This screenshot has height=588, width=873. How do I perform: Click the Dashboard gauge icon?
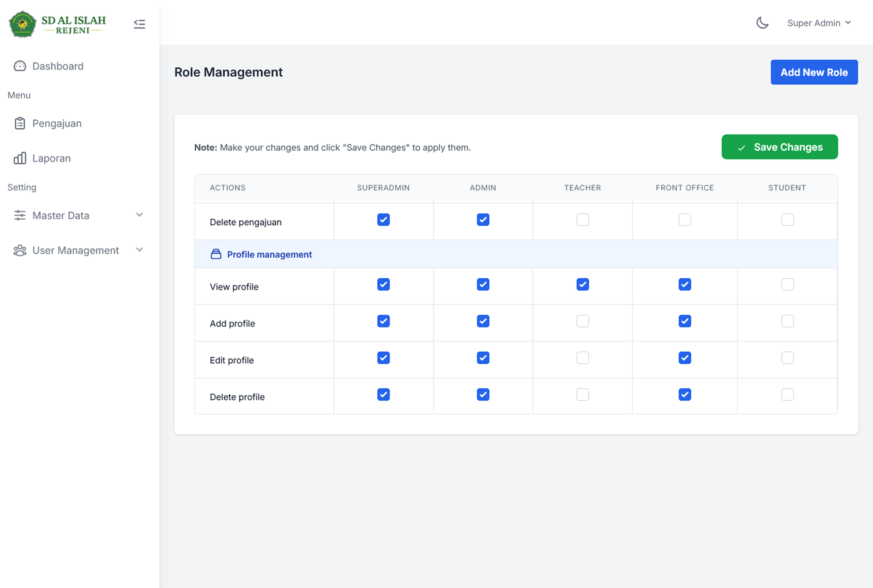[20, 66]
